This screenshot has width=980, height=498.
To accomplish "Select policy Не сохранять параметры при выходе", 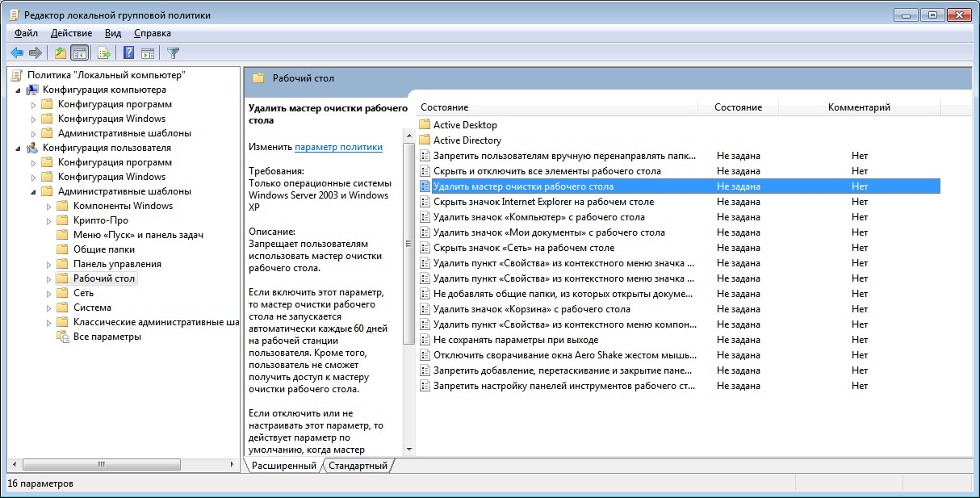I will click(516, 340).
